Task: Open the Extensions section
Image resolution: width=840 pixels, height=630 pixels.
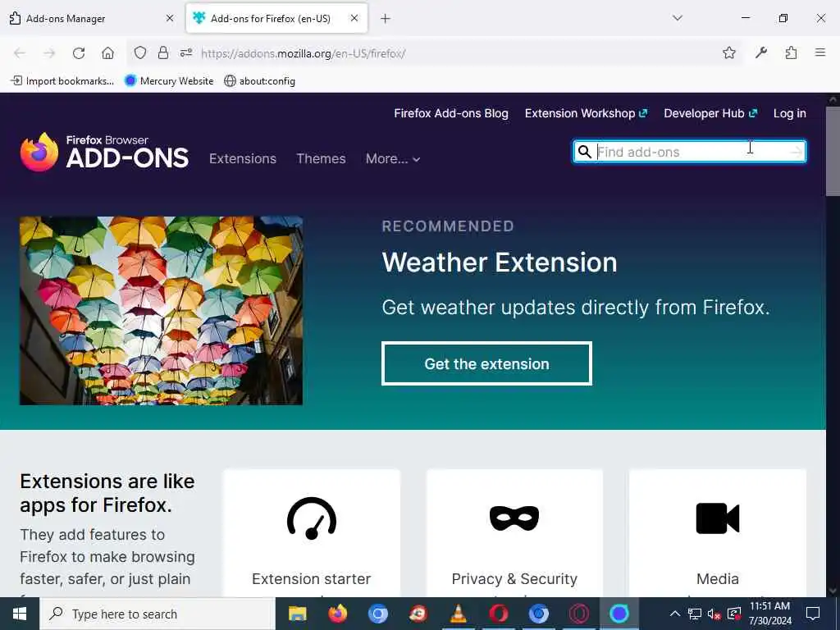Action: (x=243, y=158)
